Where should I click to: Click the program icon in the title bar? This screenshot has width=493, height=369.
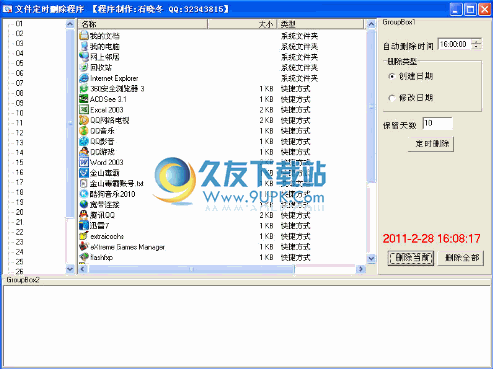7,9
